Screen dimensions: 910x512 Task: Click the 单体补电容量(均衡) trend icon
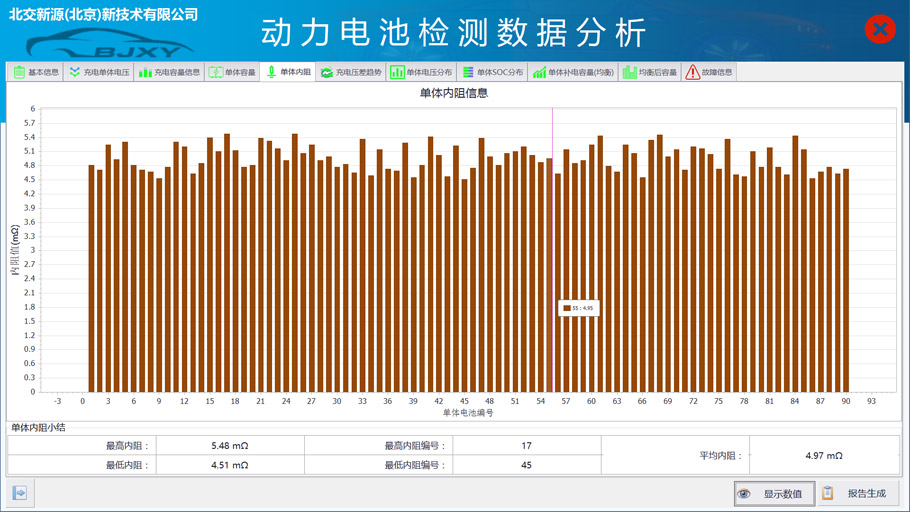(539, 72)
